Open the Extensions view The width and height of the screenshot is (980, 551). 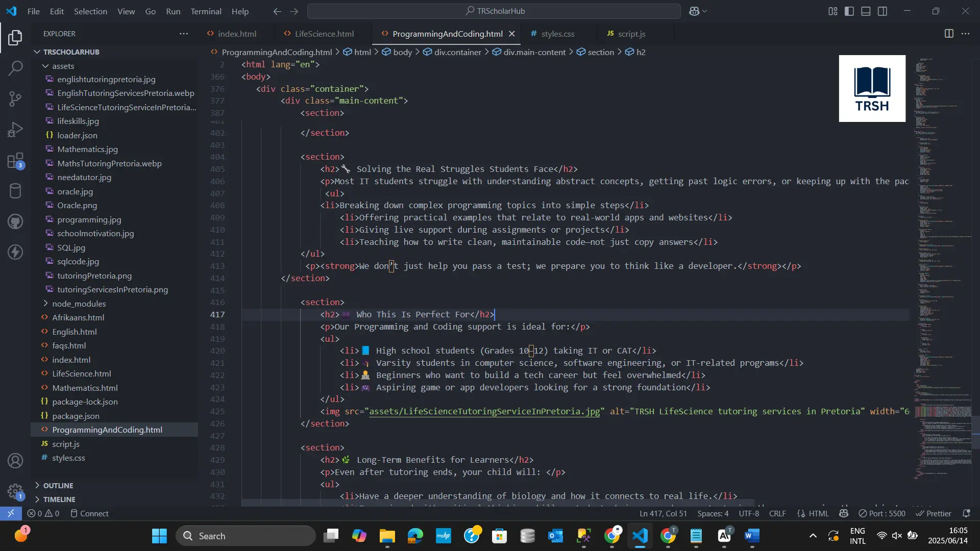(15, 161)
